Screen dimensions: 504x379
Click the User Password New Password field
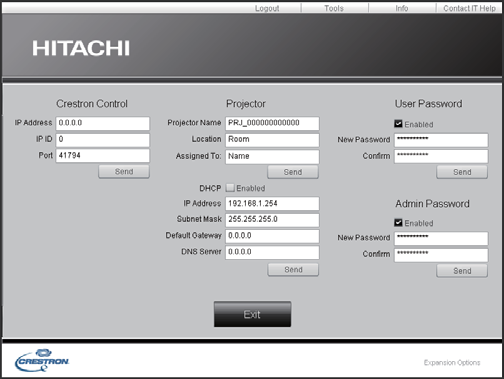[x=441, y=140]
